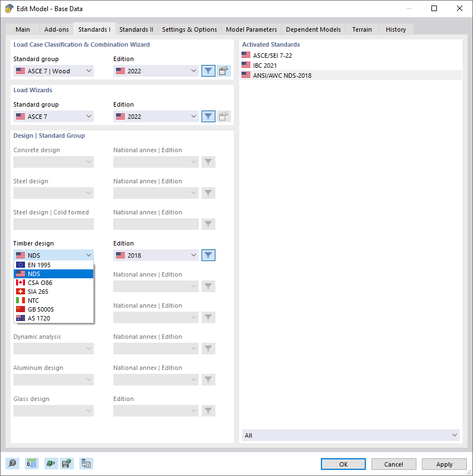This screenshot has height=476, width=473.
Task: Click Glass design edition filter icon
Action: (x=208, y=410)
